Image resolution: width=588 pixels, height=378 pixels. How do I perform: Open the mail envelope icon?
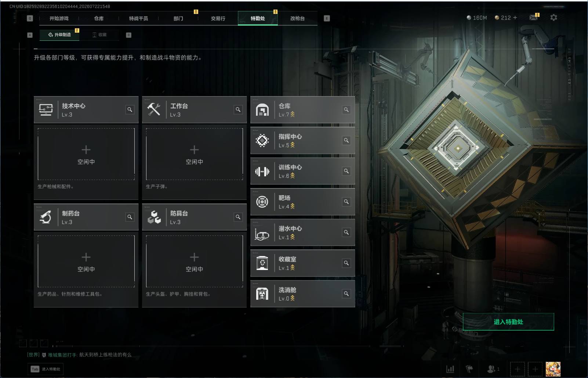533,17
